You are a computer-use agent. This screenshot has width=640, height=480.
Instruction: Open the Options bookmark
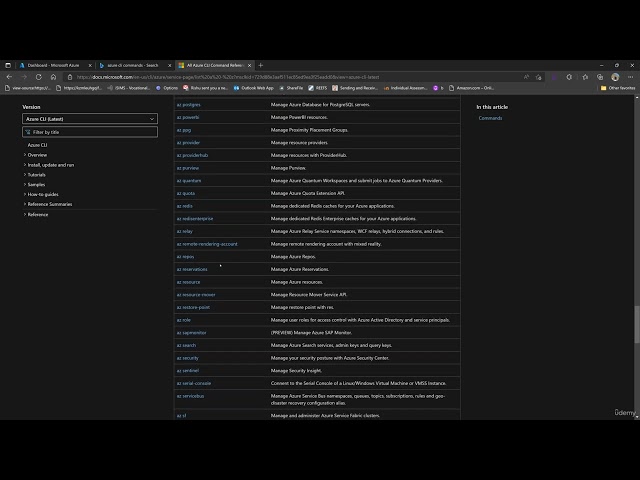tap(167, 88)
